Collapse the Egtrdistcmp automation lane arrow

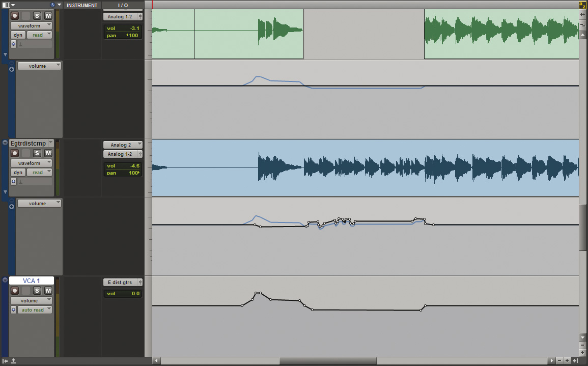click(x=5, y=192)
